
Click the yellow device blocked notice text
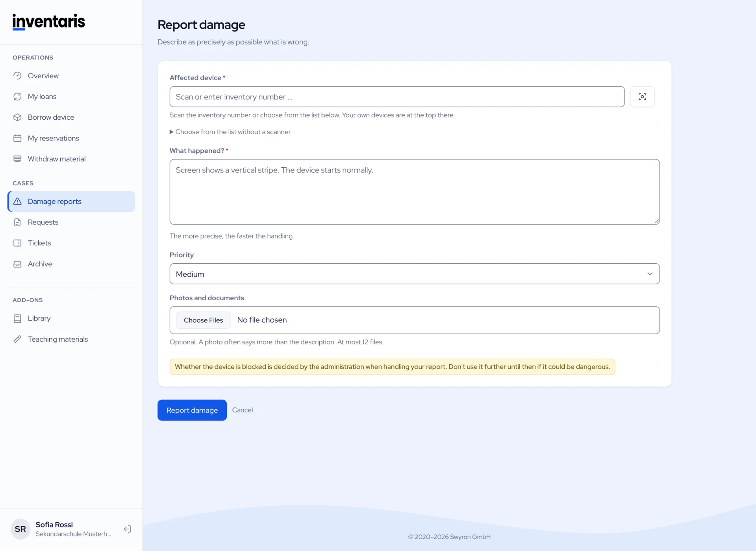(392, 367)
